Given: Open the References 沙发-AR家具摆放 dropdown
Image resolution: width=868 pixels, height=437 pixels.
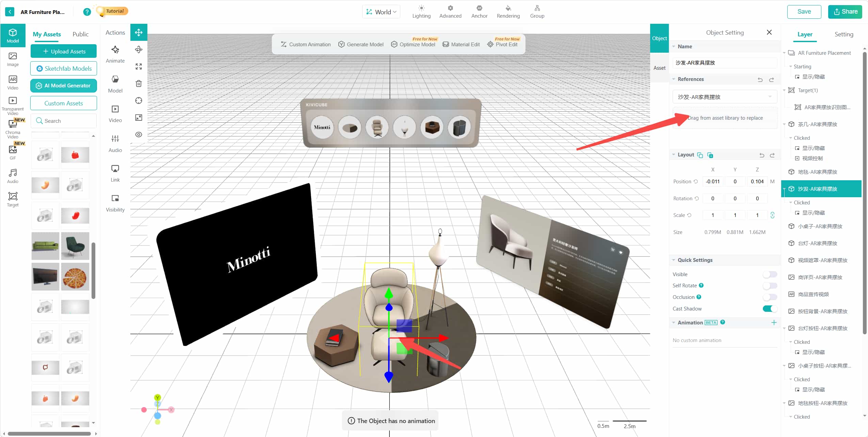Looking at the screenshot, I should tap(725, 97).
